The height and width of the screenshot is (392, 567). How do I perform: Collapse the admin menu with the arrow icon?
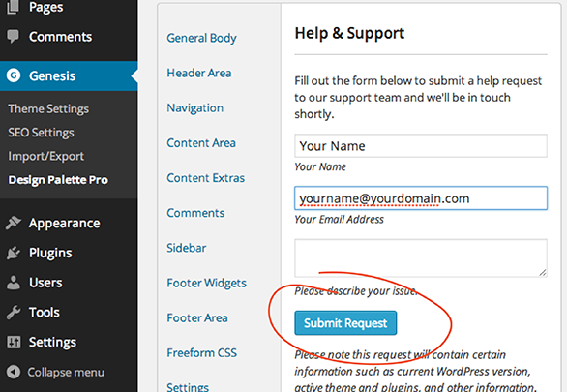click(x=14, y=372)
